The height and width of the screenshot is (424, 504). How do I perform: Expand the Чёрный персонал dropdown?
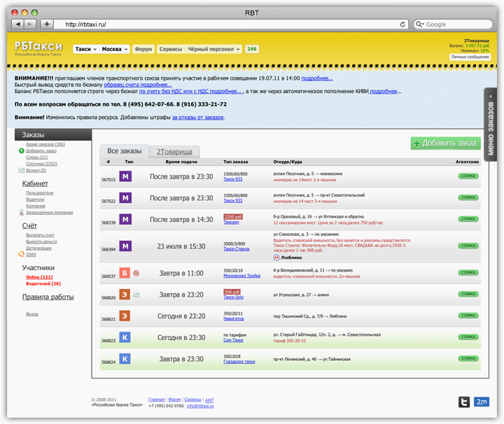(213, 49)
